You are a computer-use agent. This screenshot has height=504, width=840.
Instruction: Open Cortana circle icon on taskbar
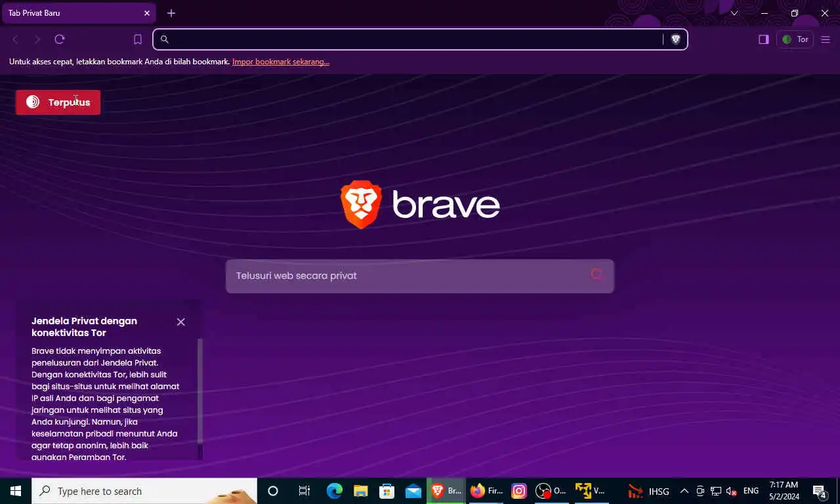(273, 491)
